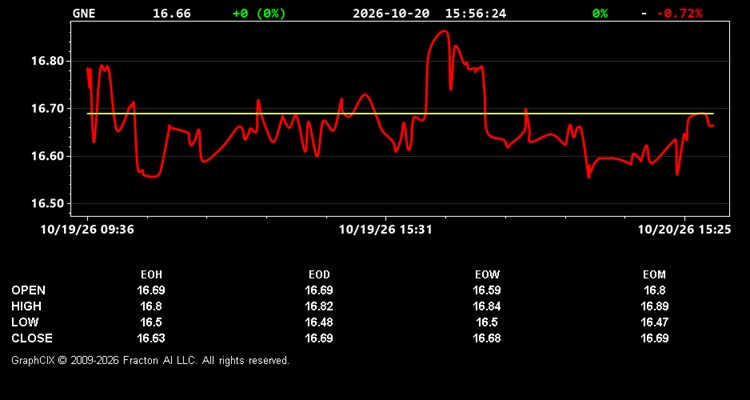750x400 pixels.
Task: Click the GraphCIX Fracton AI LLC copyright text
Action: [150, 360]
